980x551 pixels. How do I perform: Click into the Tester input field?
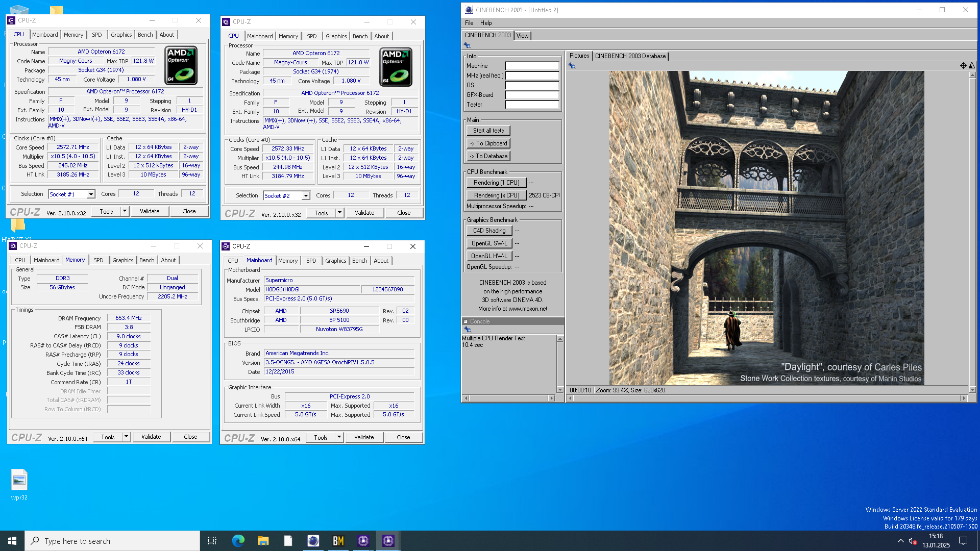[532, 105]
